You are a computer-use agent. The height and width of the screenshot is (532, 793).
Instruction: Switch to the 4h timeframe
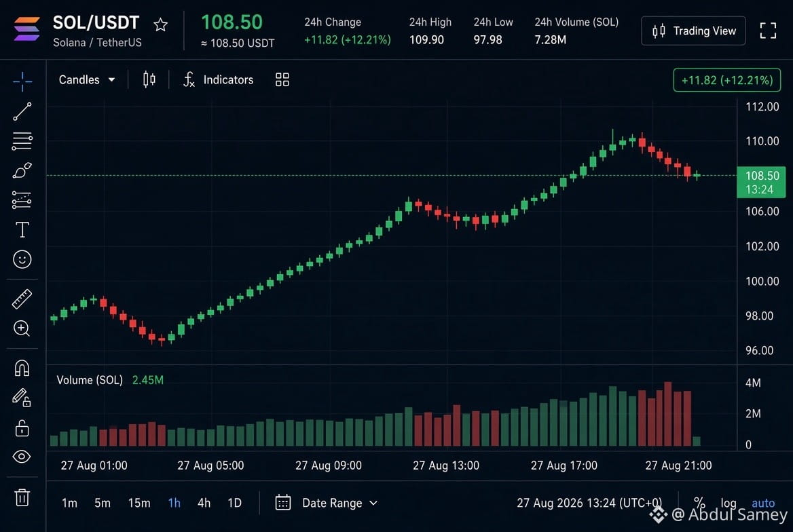[x=204, y=503]
